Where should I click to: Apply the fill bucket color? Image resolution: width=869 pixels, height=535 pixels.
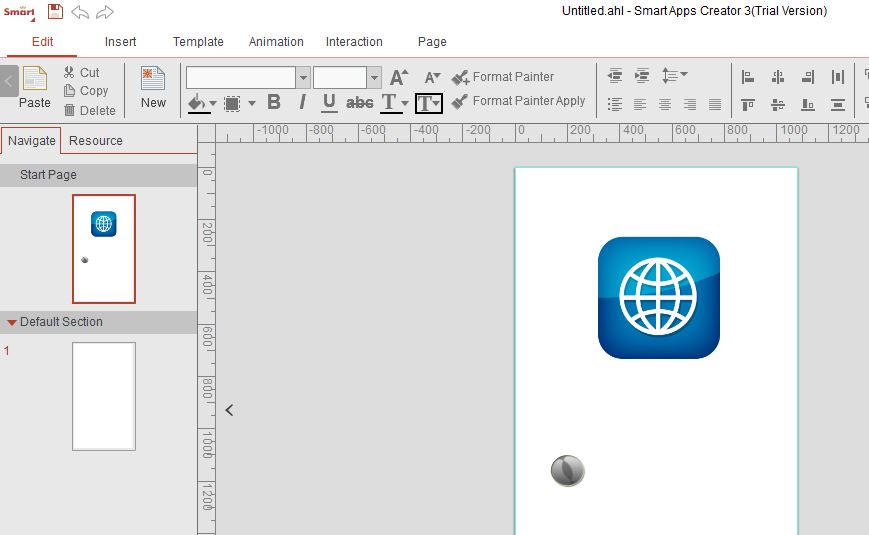[197, 103]
